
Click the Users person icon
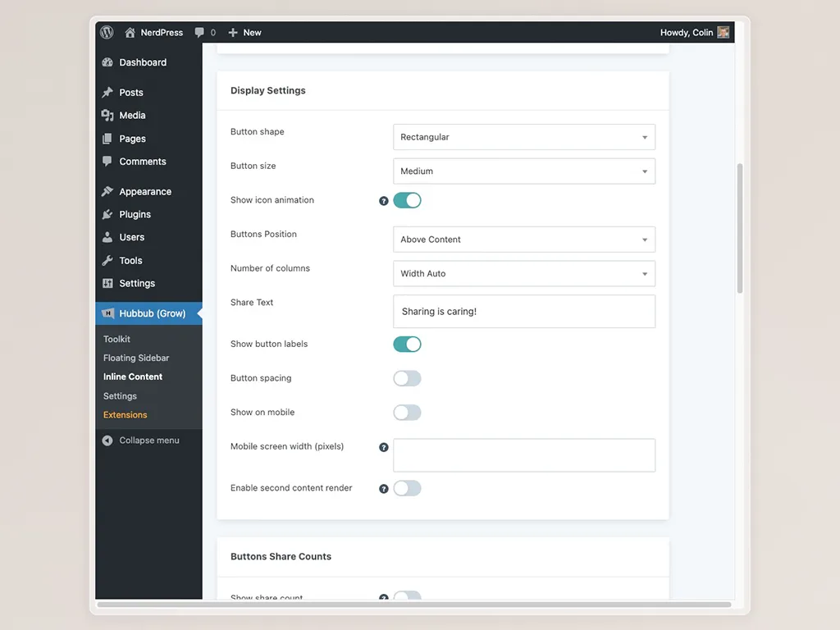click(107, 237)
